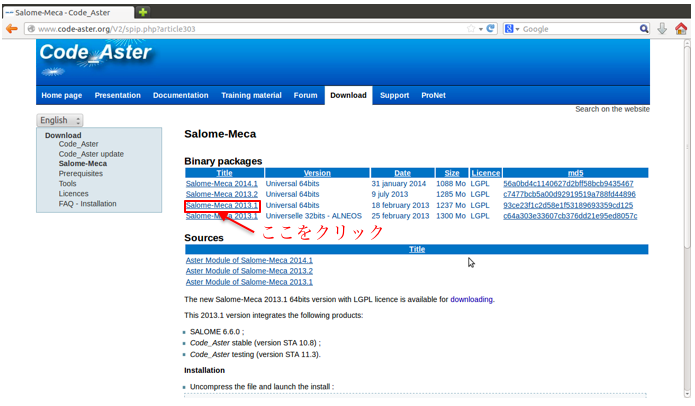Screen dimensions: 695x406
Task: Open Prerequisites in the sidebar
Action: coord(81,173)
